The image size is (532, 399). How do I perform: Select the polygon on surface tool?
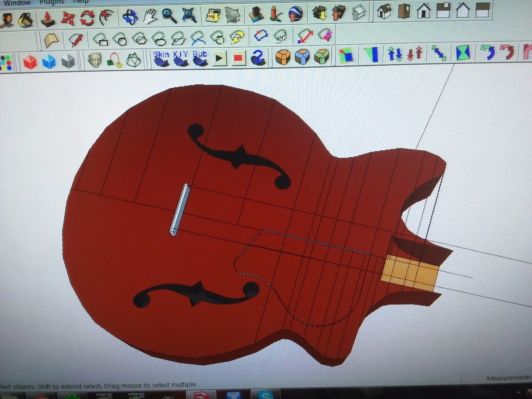pos(139,38)
